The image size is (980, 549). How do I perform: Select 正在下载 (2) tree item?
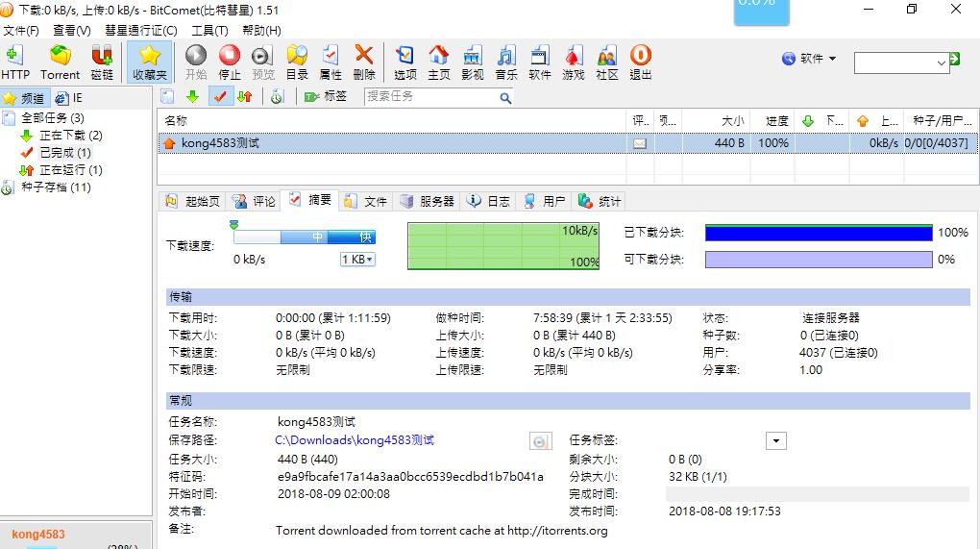tap(71, 135)
